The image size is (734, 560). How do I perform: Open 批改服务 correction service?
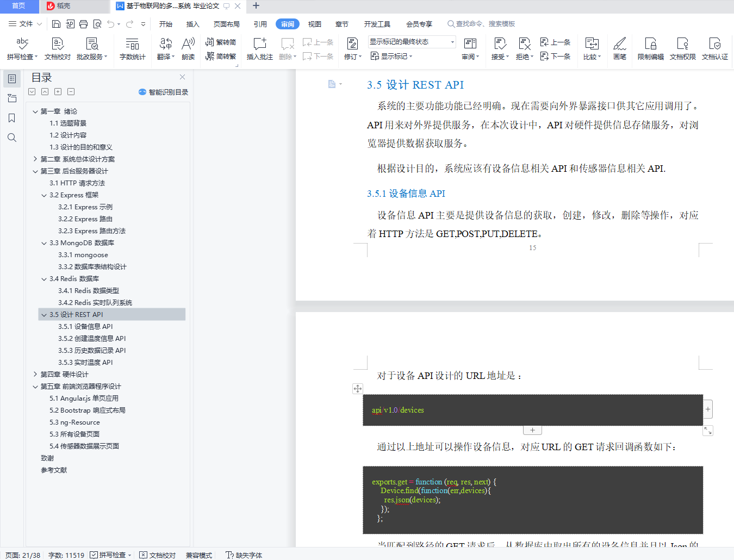tap(92, 48)
